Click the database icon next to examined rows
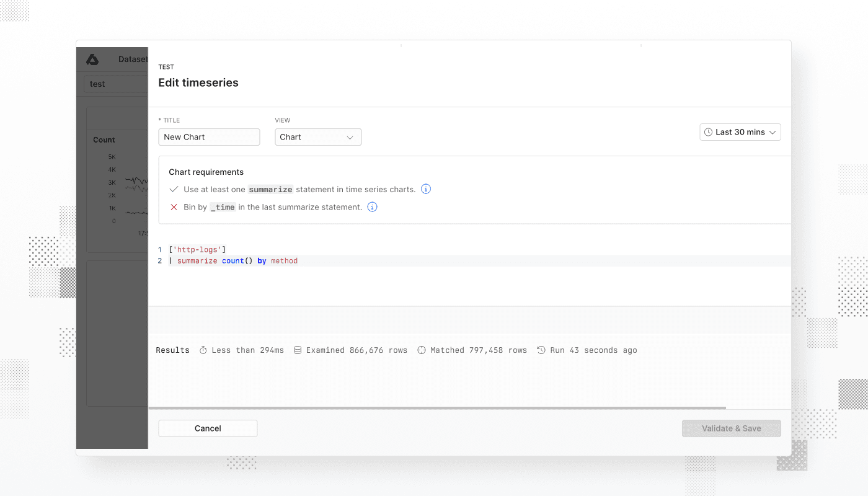Viewport: 868px width, 496px height. pos(297,350)
